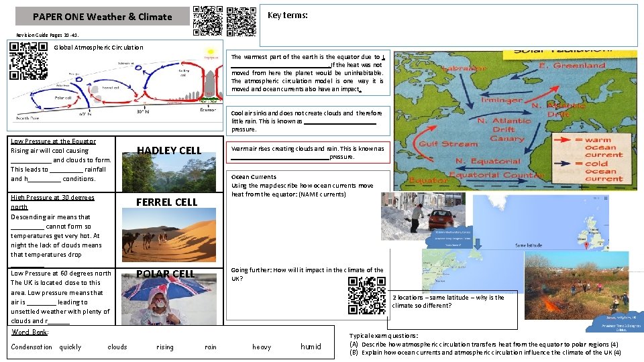Click the word heavy in the word bank
Screen dimensions: 644x362
click(x=262, y=347)
